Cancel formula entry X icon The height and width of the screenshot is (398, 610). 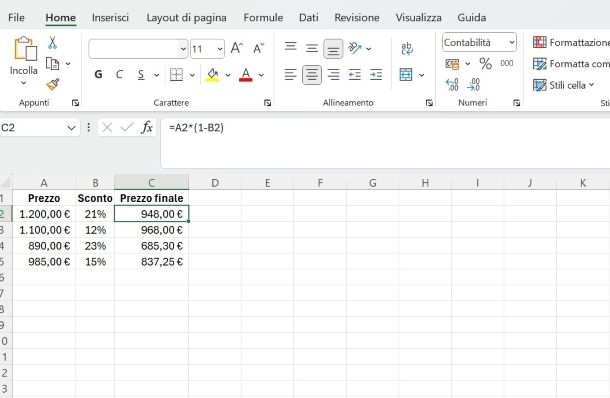(x=107, y=127)
